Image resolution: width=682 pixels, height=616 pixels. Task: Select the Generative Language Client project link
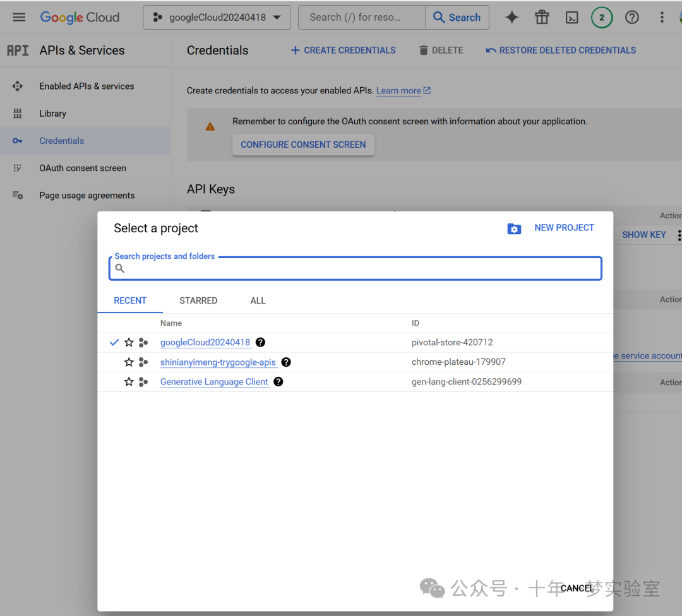pos(214,382)
